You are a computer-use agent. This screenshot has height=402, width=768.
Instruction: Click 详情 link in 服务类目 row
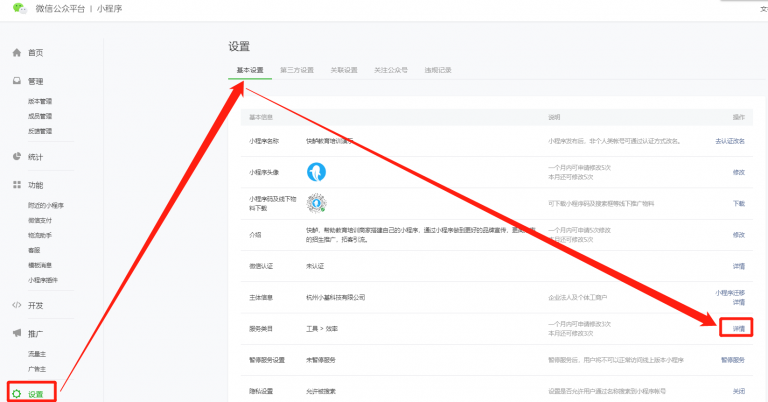[x=738, y=327]
